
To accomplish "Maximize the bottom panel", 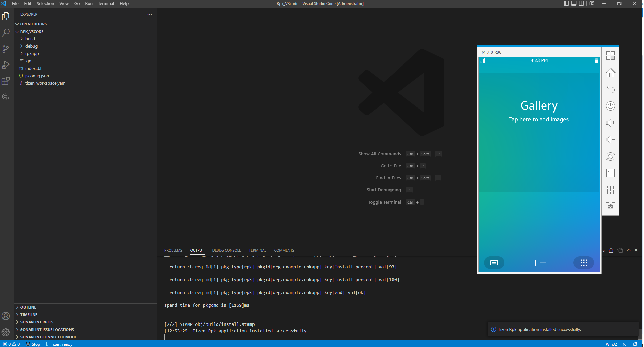I will click(628, 250).
